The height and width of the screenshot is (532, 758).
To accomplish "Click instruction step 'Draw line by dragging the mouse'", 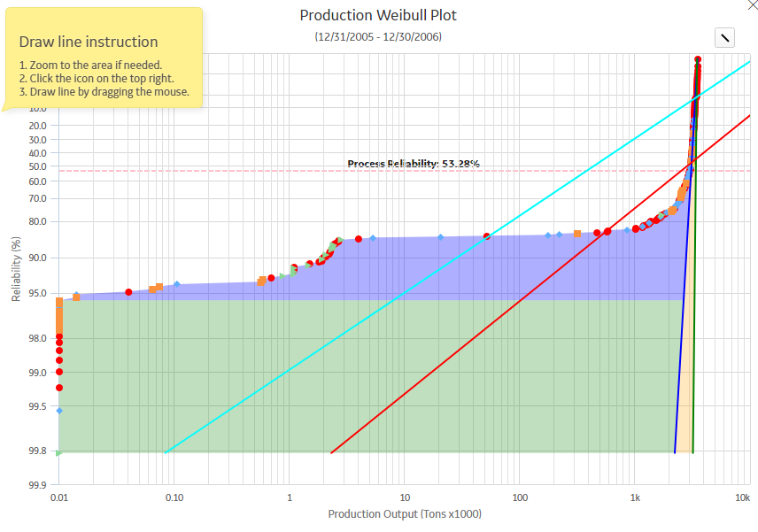I will pos(104,91).
